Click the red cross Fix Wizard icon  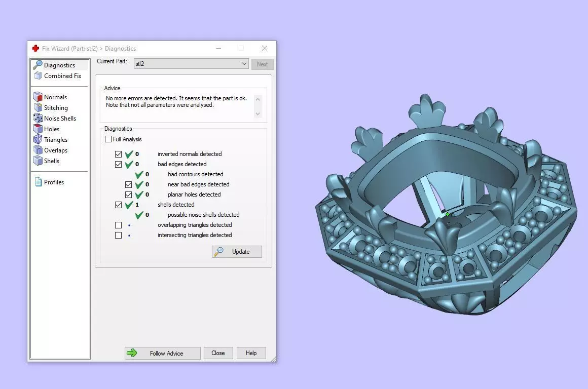coord(35,48)
